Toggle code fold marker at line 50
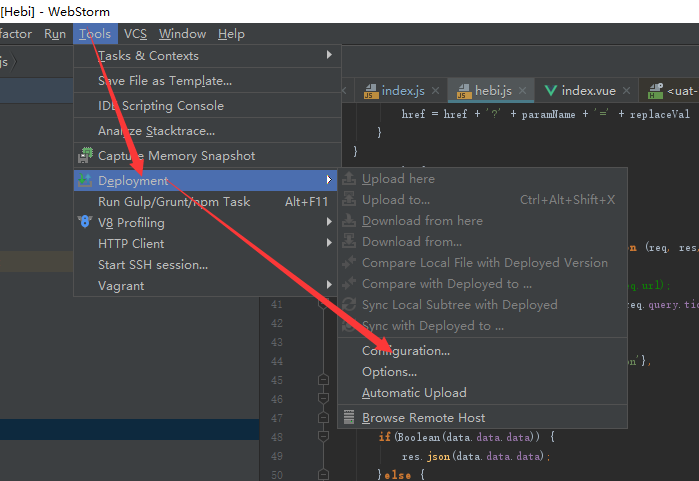Screen dimensions: 699x481 click(324, 474)
